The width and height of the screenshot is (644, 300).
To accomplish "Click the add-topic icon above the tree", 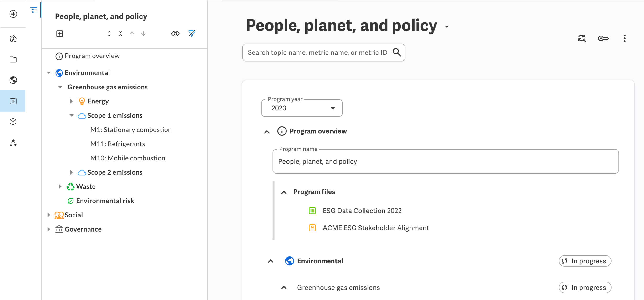I will (x=59, y=33).
